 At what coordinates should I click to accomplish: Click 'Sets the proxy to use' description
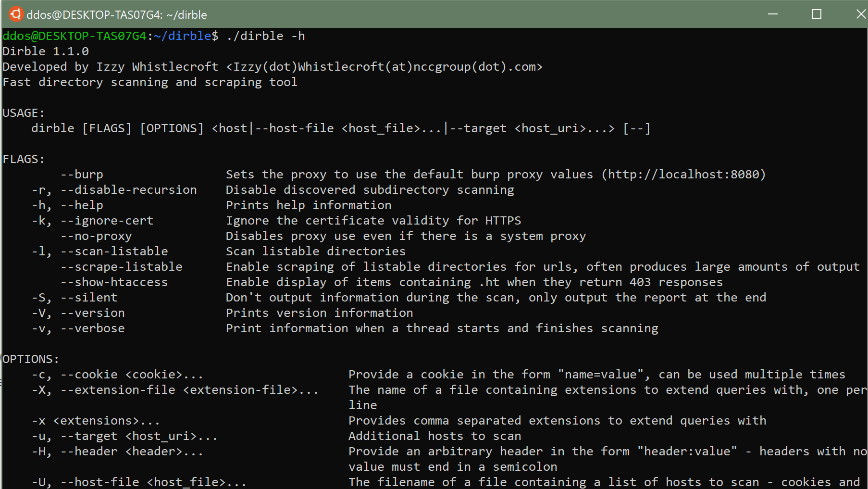[x=496, y=175]
